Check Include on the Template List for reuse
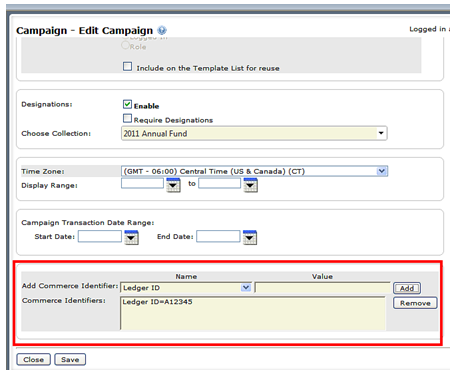Viewport: 457px width, 383px height. (x=127, y=66)
